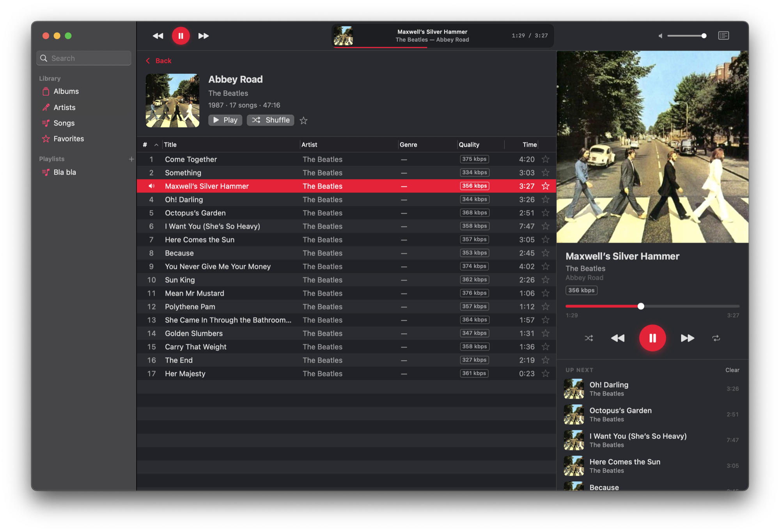
Task: Select the Golden Slumbers track title
Action: coord(194,333)
